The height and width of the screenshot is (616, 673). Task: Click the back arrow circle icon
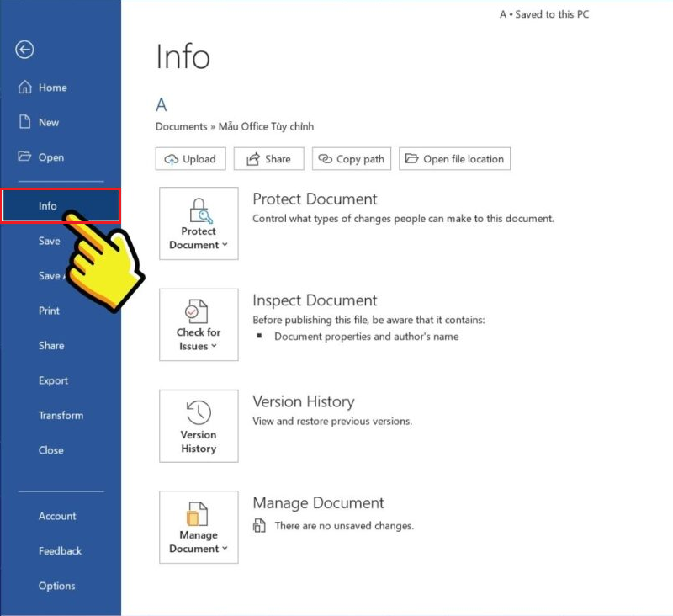24,50
